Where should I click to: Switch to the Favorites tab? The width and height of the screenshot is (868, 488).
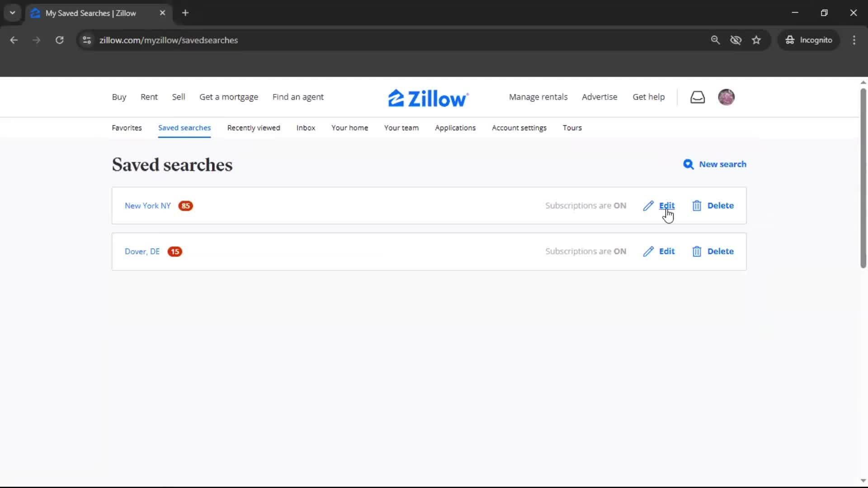[127, 128]
